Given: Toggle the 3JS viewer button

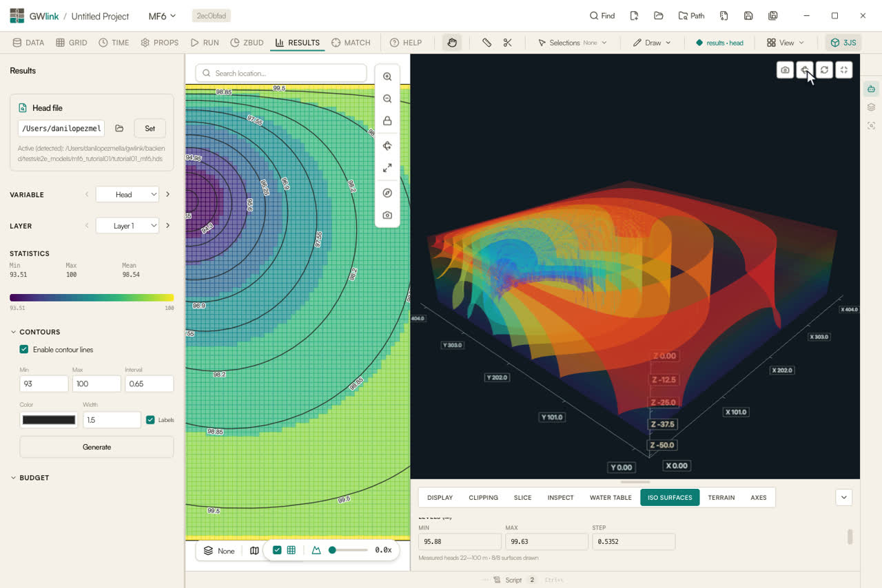Looking at the screenshot, I should (843, 43).
